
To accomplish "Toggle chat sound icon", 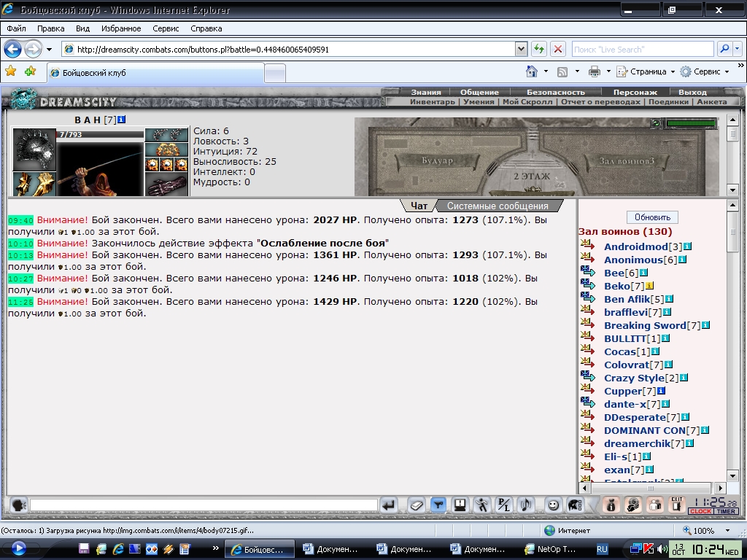I will click(x=526, y=505).
